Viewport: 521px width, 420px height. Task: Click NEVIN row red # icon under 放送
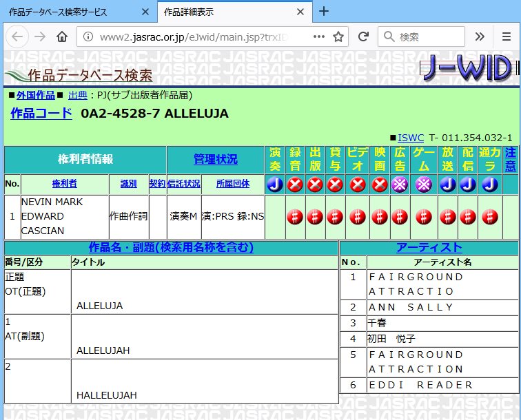pyautogui.click(x=447, y=217)
